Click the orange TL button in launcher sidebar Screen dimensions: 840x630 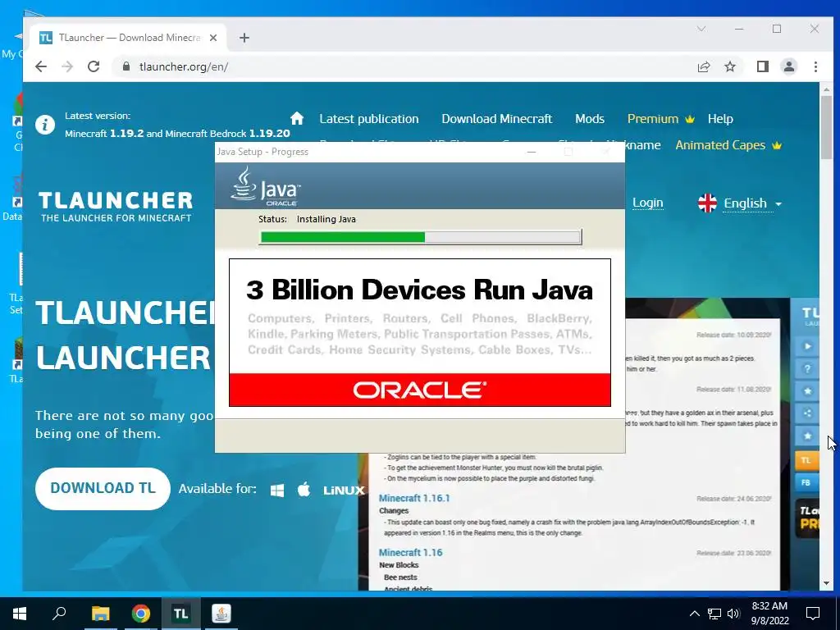[x=807, y=460]
